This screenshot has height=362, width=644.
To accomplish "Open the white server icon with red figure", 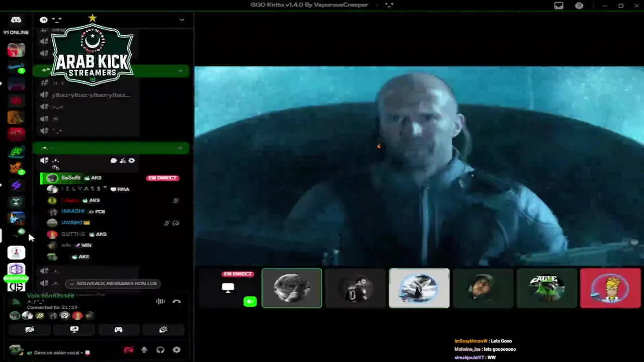I will pos(16,252).
